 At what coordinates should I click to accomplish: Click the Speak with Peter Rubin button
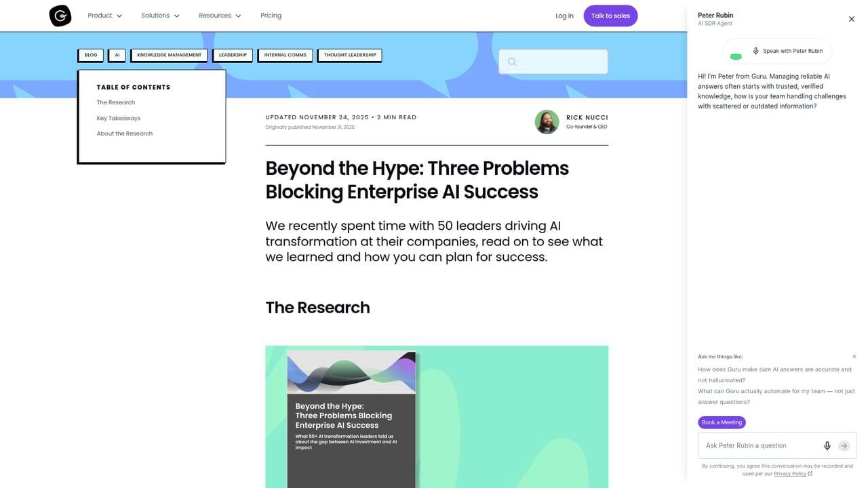tap(777, 51)
